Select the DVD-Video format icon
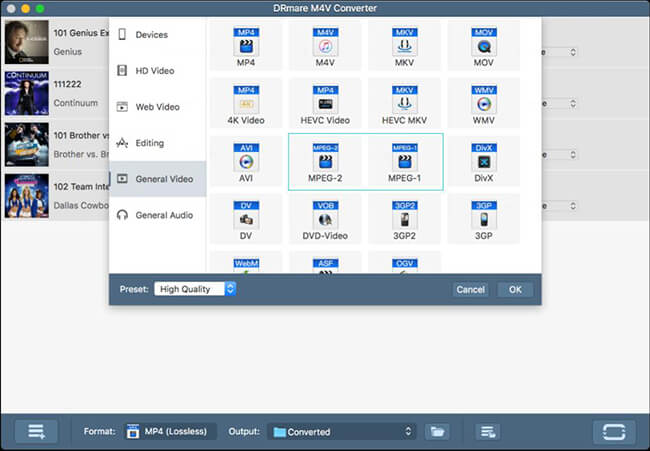 (x=325, y=215)
